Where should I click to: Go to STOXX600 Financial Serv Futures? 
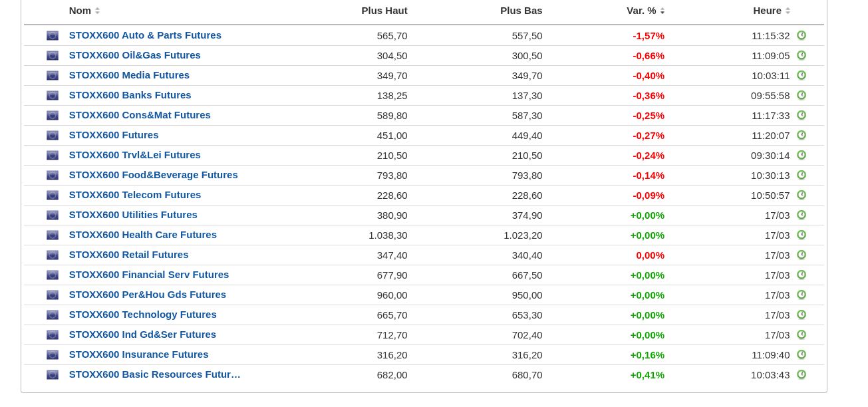148,275
